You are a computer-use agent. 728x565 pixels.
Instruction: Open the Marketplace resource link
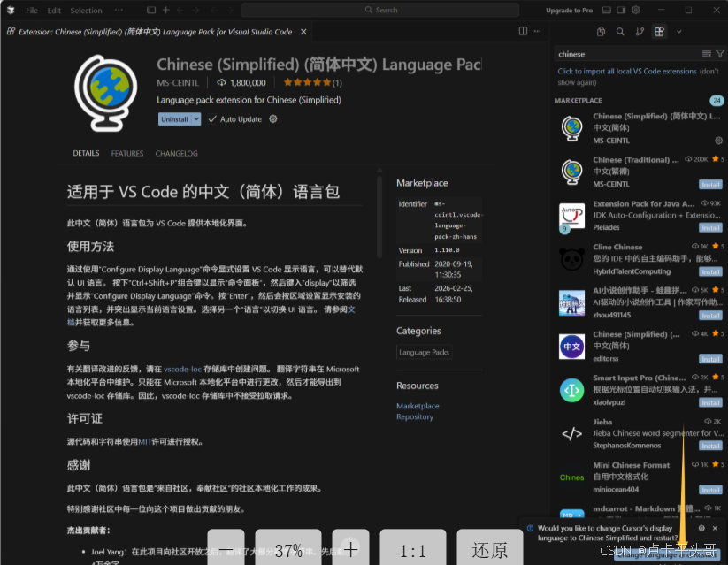click(x=418, y=405)
